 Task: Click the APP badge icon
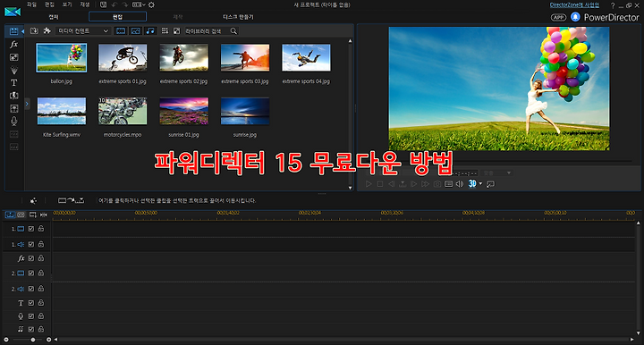click(558, 17)
